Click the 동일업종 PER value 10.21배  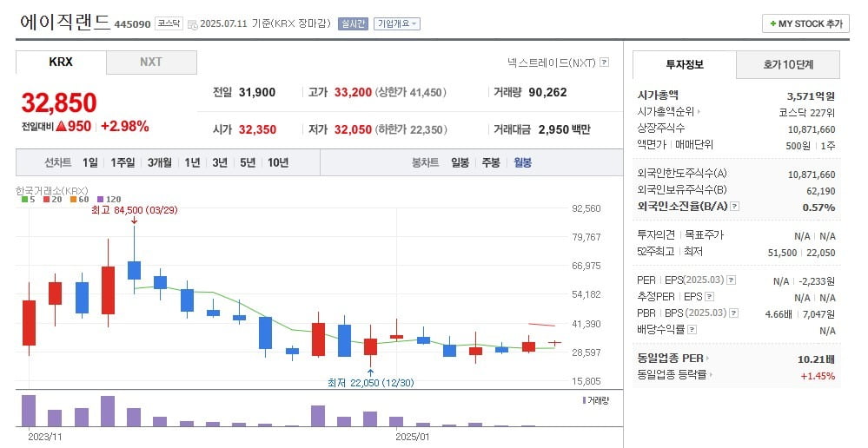click(816, 359)
